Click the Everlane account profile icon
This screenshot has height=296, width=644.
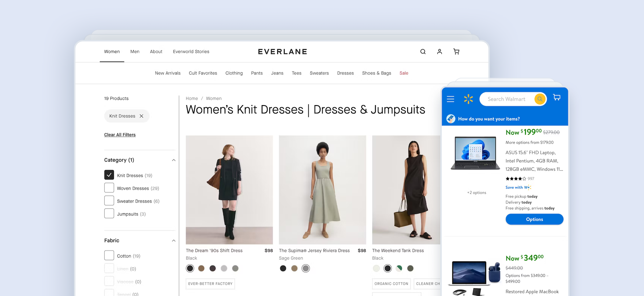click(439, 52)
